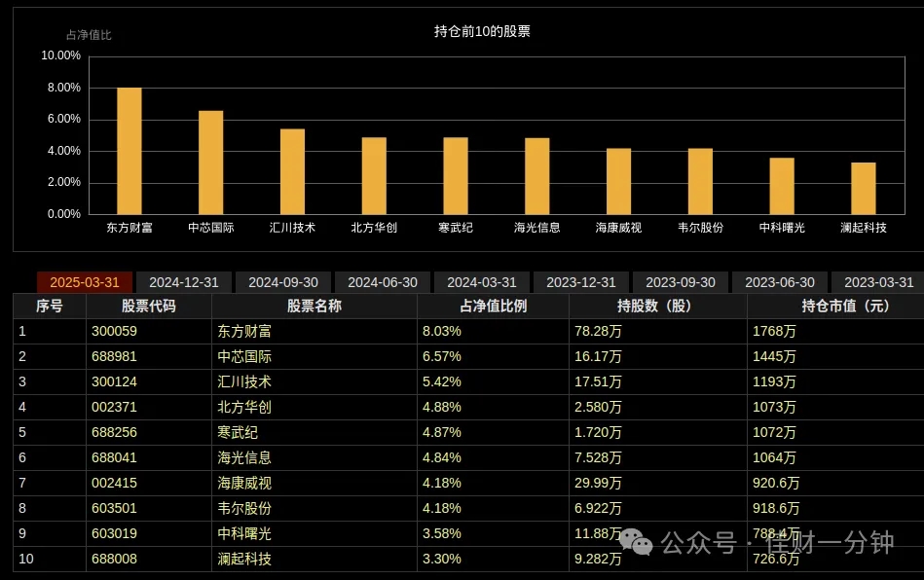
Task: Open the 2023-09-30 date tab
Action: pyautogui.click(x=680, y=282)
